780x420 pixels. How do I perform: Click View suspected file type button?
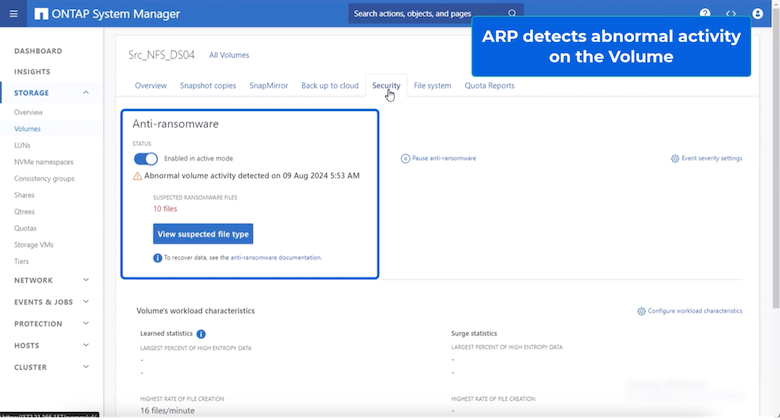203,234
